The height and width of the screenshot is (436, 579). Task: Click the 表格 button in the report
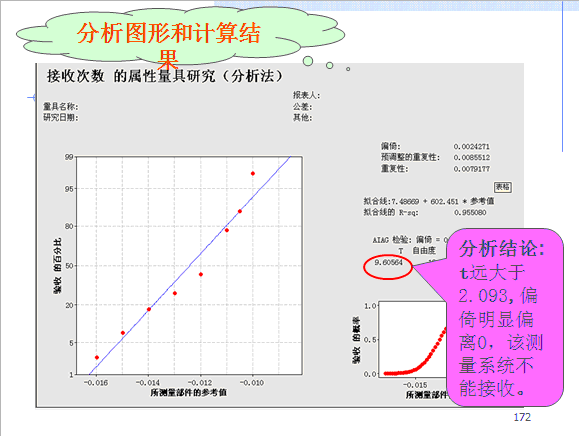[x=503, y=187]
